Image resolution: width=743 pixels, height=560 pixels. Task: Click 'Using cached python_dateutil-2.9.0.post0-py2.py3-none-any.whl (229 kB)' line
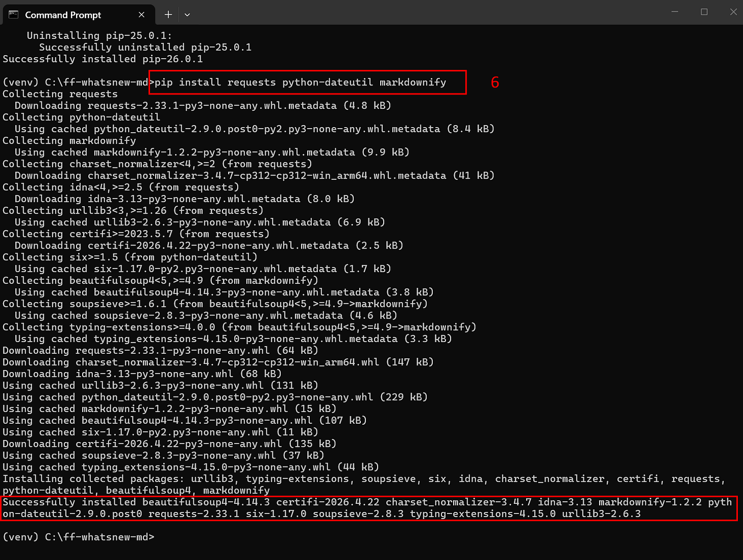[215, 397]
